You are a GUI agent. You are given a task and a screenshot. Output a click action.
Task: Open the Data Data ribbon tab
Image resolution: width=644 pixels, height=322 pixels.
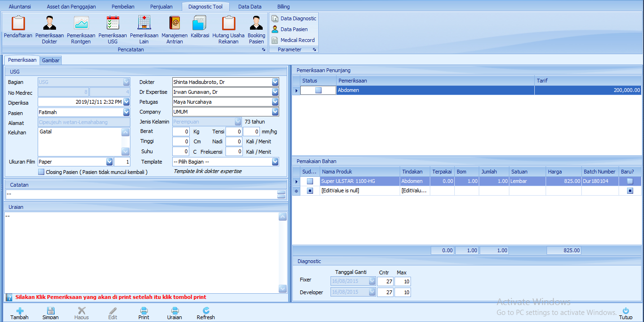click(x=250, y=7)
